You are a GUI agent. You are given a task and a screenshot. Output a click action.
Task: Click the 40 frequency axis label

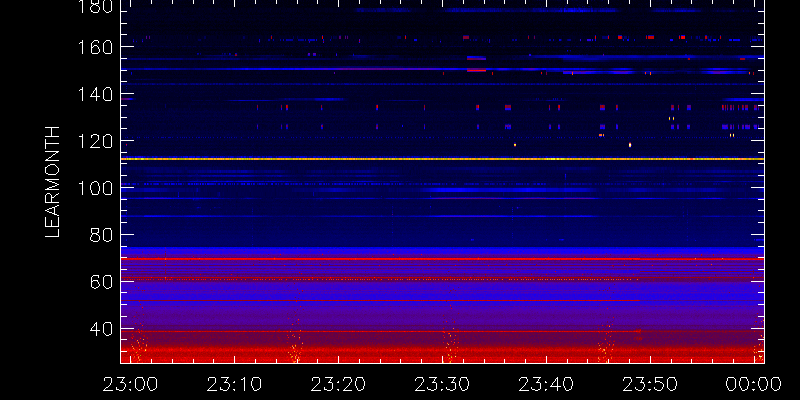(103, 329)
